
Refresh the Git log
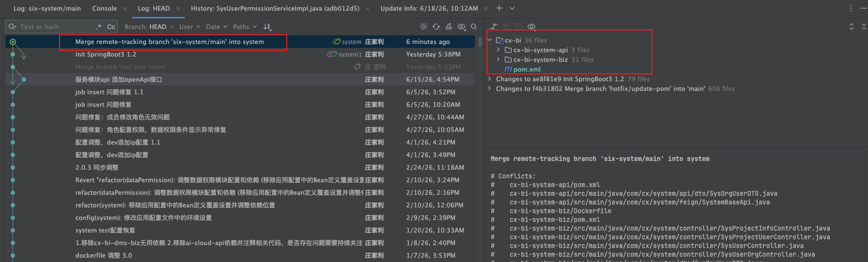click(x=436, y=27)
